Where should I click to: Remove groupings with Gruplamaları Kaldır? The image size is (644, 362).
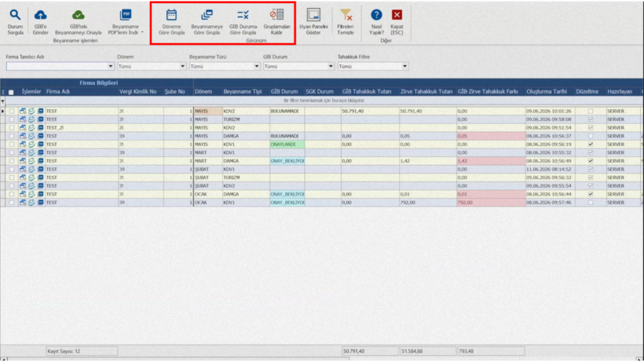[x=277, y=22]
